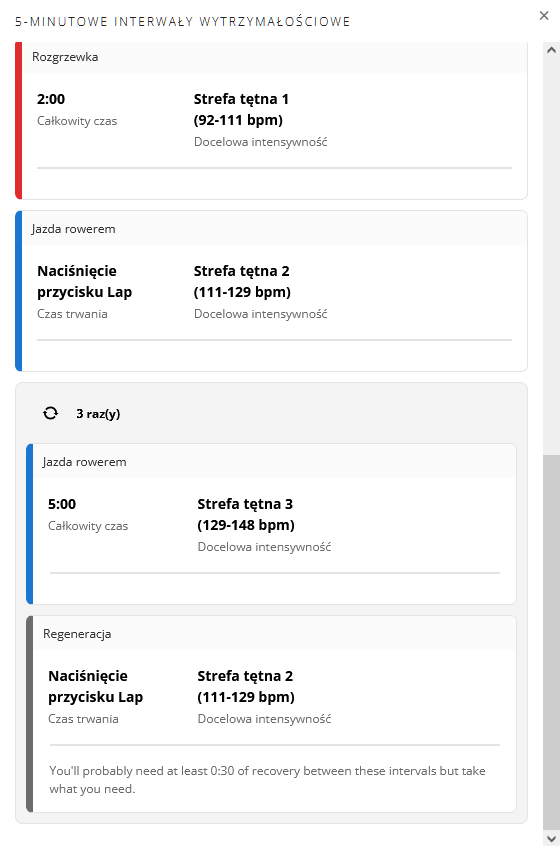Close the 5-minute intervals workout dialog
This screenshot has width=560, height=846.
click(x=544, y=16)
